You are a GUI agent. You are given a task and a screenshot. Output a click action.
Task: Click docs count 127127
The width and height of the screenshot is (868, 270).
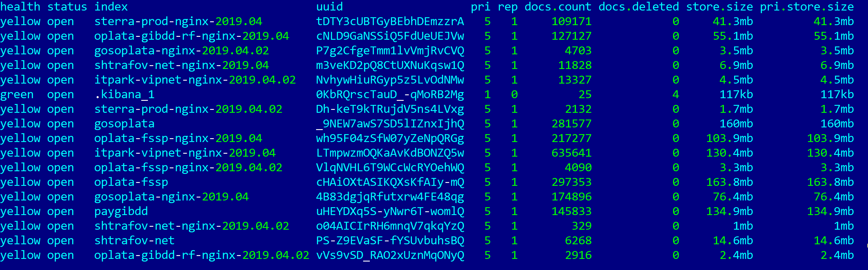pos(572,36)
